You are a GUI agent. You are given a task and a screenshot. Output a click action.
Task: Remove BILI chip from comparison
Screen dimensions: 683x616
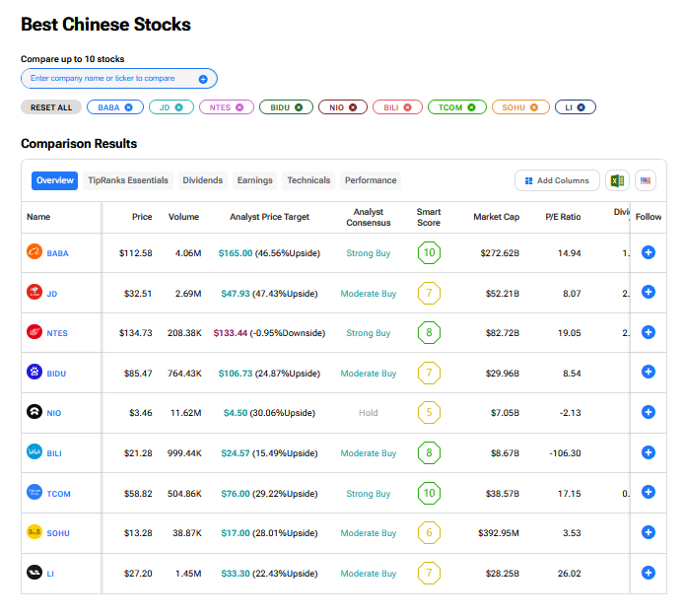(x=407, y=107)
